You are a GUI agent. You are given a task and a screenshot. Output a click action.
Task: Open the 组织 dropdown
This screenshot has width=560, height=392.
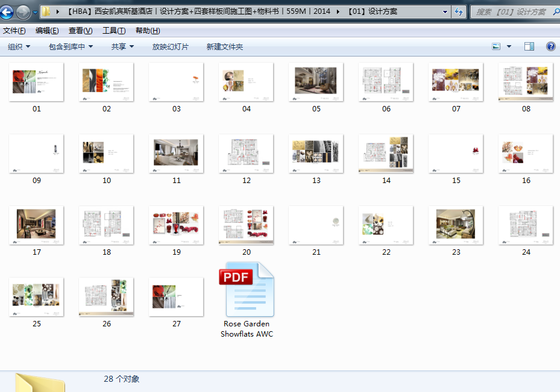point(19,47)
